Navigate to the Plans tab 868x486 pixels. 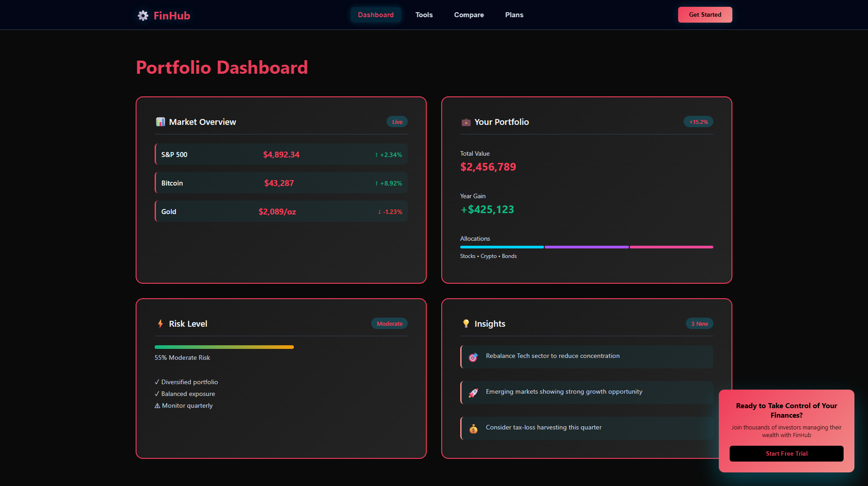click(x=514, y=14)
